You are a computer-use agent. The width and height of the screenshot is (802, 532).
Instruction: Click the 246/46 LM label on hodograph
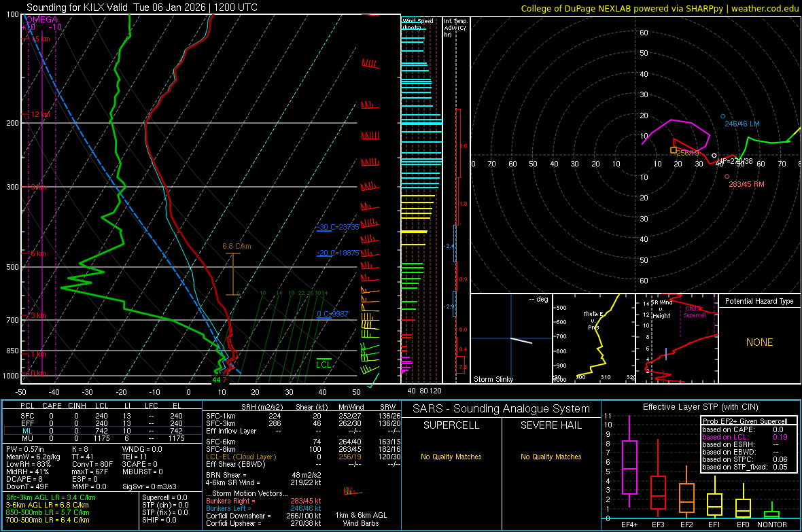pyautogui.click(x=742, y=124)
